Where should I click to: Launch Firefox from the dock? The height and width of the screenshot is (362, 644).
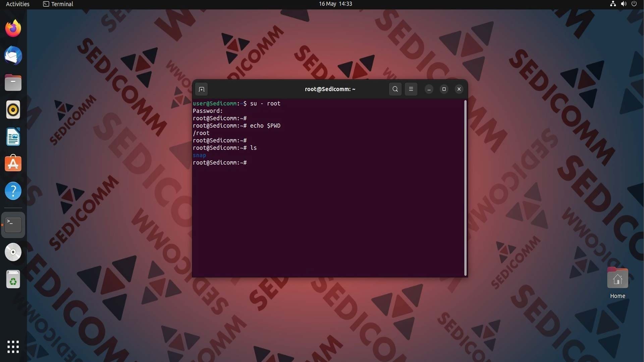tap(13, 28)
